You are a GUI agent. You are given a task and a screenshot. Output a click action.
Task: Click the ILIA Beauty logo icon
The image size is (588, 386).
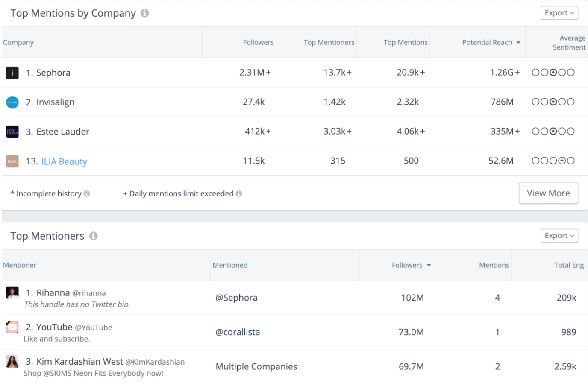12,161
